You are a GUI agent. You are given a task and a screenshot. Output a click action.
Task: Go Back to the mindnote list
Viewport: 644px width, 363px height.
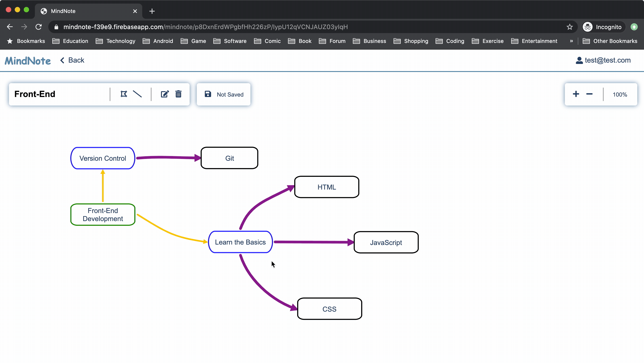click(72, 60)
